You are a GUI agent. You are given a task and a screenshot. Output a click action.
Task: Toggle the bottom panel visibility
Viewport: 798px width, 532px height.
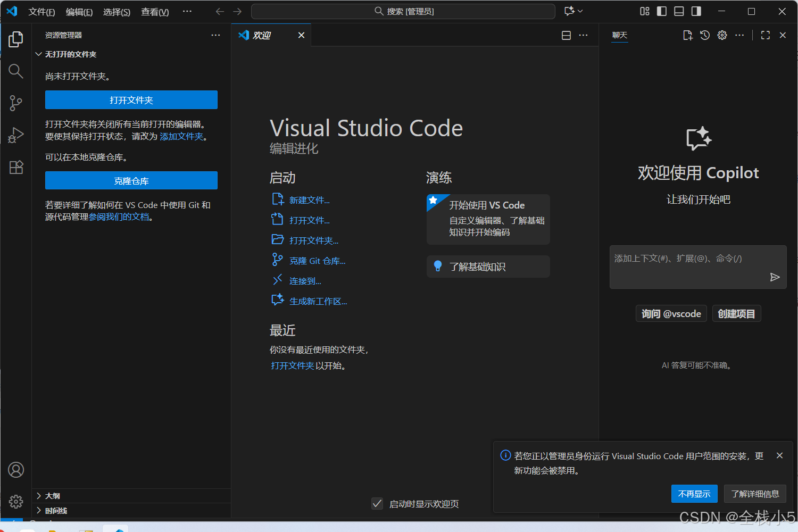[679, 11]
